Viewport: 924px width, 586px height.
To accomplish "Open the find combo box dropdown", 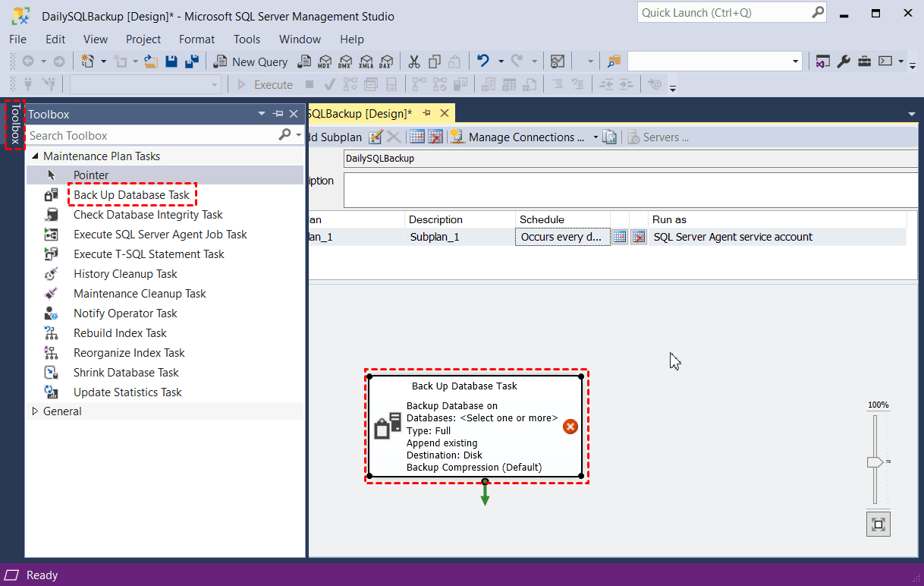I will (x=796, y=61).
